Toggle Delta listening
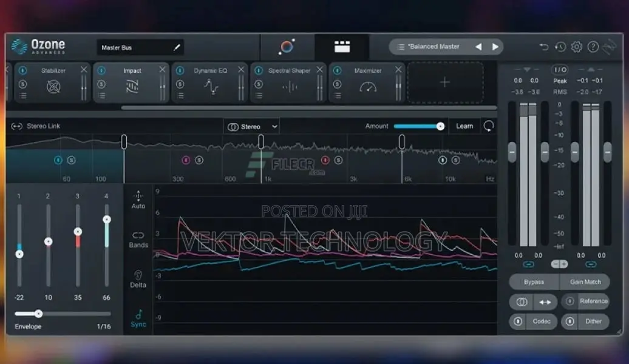Image resolution: width=629 pixels, height=364 pixels. (138, 279)
